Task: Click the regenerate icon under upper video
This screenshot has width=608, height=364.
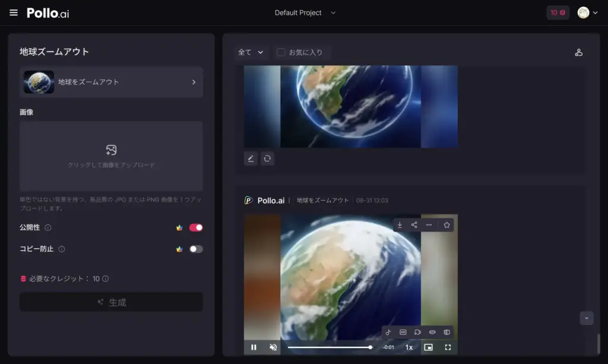Action: [267, 159]
